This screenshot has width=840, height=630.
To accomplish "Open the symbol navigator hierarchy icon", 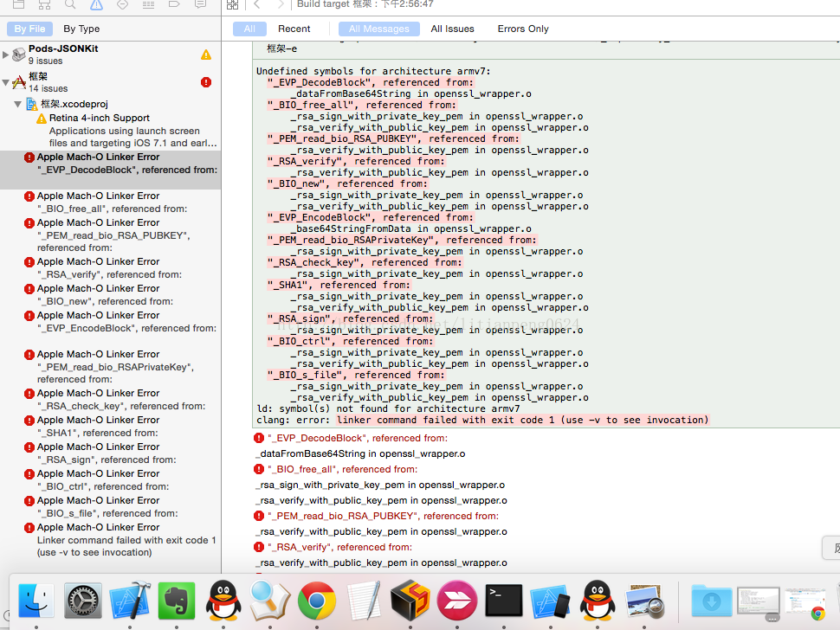I will 44,5.
